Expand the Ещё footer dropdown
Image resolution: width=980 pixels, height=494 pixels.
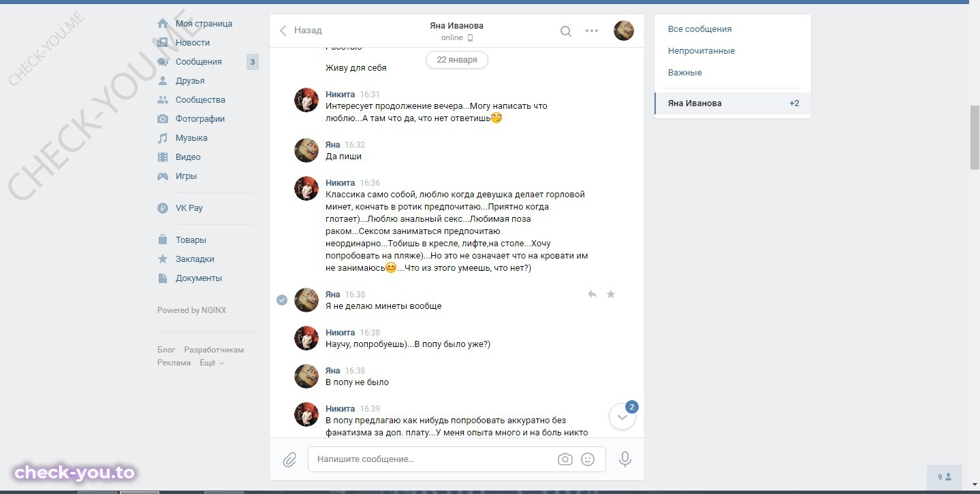[x=212, y=363]
